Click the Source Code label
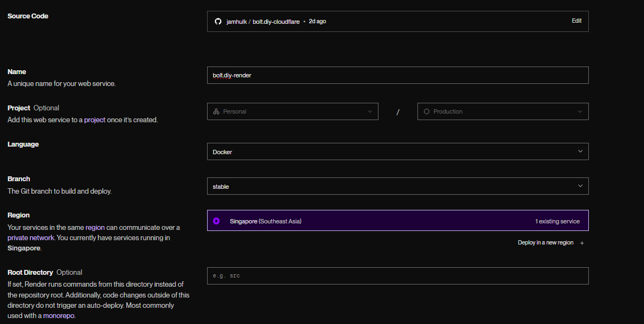Screen dimensions: 644x324 (x=28, y=16)
